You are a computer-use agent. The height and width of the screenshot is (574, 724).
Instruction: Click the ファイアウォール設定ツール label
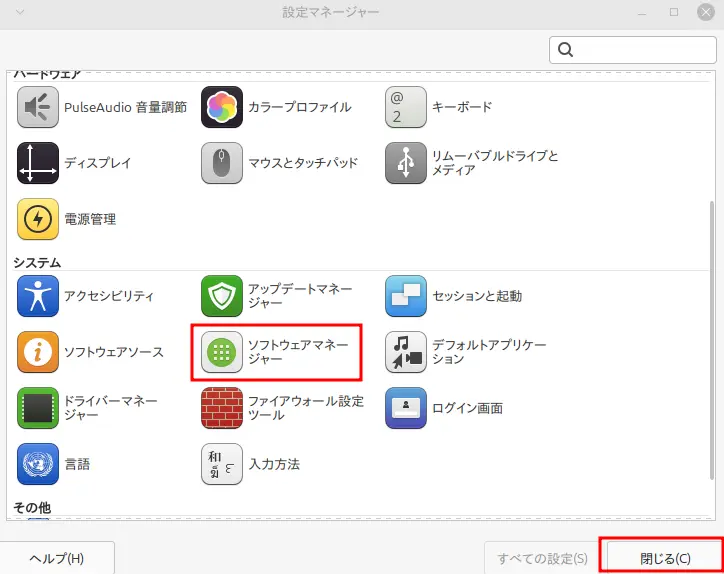click(306, 408)
